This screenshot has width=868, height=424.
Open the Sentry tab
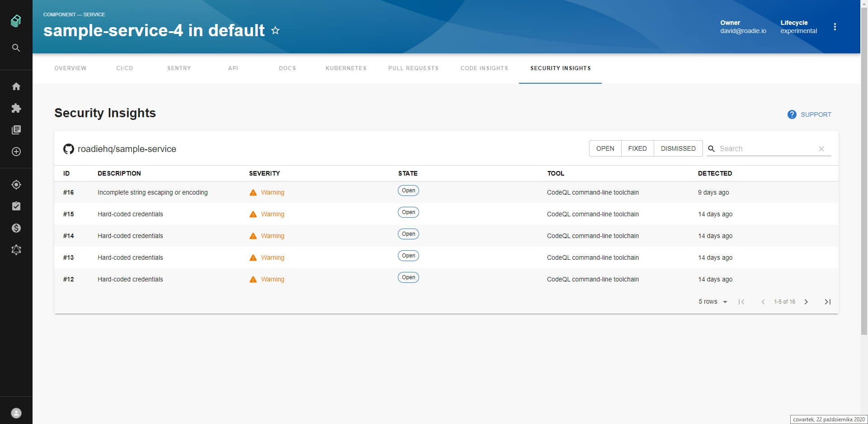point(179,68)
